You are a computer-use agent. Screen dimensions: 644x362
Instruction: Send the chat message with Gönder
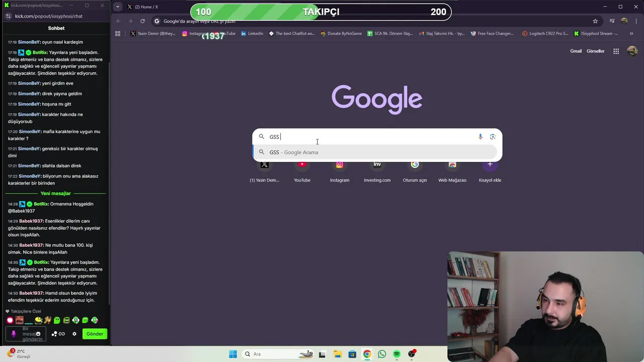tap(95, 334)
